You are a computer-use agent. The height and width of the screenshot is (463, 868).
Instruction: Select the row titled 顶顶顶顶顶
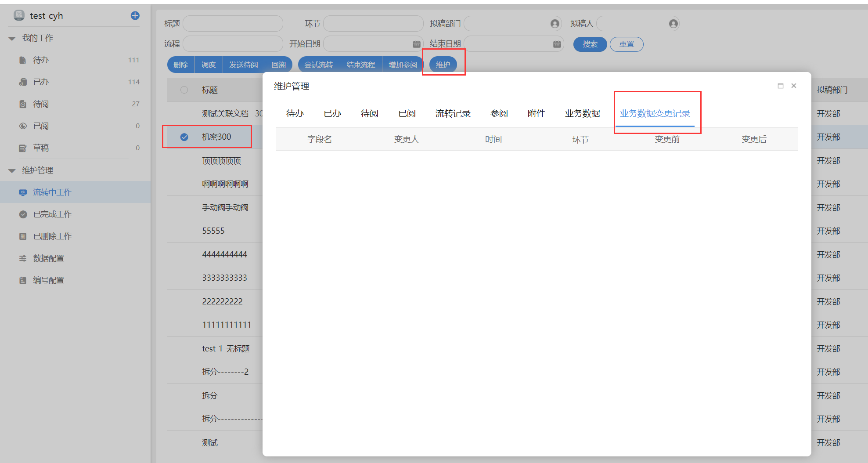coord(221,161)
